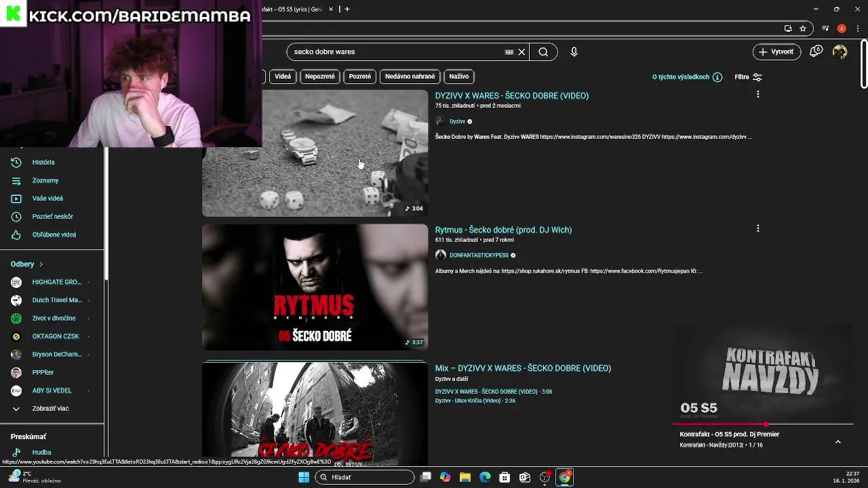Screen dimensions: 868x488
Task: Open the Chrome three-dot menu
Action: click(x=856, y=28)
